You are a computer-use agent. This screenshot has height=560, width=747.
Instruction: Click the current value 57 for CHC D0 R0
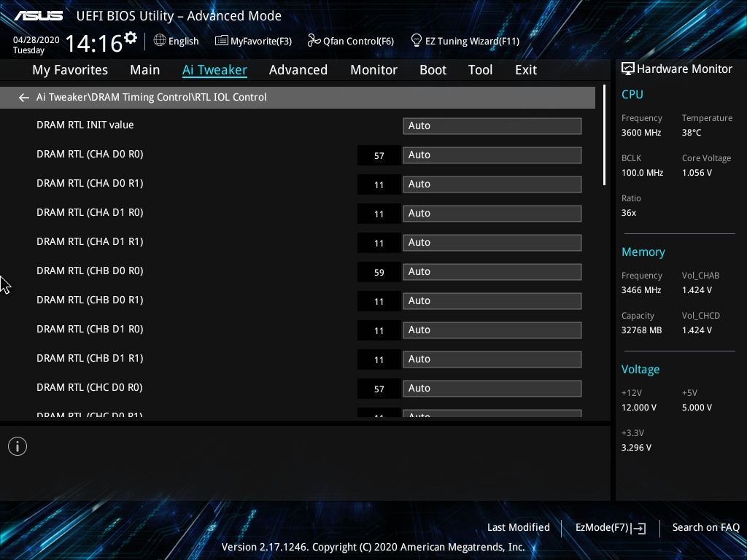click(x=379, y=389)
